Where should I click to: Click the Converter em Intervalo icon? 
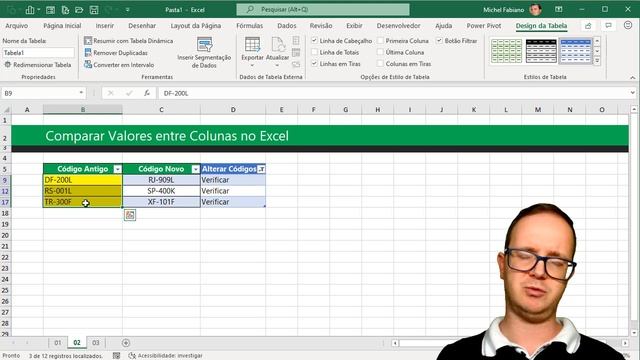click(88, 64)
